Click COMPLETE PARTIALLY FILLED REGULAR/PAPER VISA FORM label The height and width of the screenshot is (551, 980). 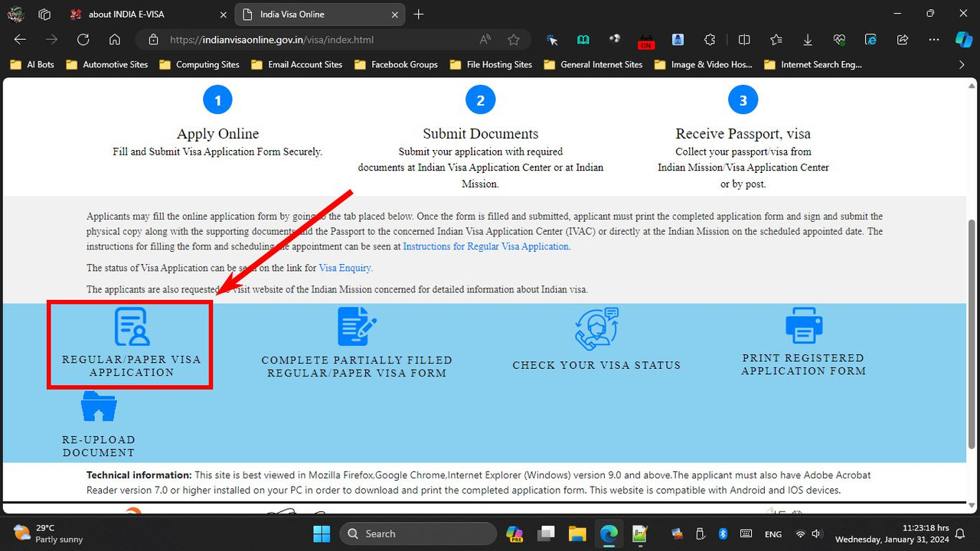coord(357,367)
